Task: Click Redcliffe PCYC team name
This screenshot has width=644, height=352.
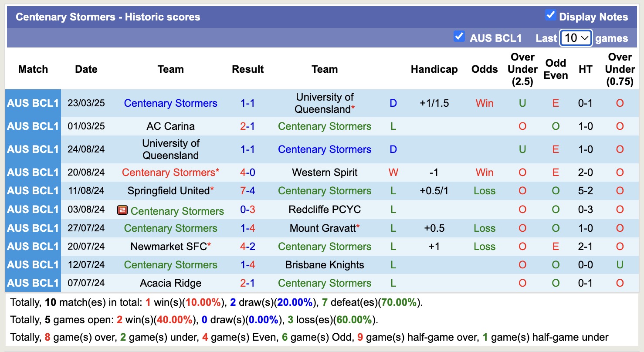Action: tap(325, 209)
